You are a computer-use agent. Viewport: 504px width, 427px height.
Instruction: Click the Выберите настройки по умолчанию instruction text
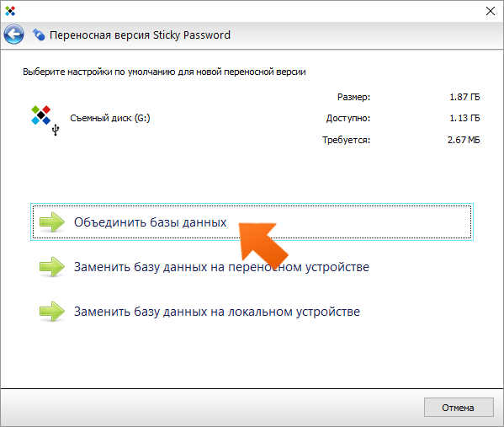pyautogui.click(x=164, y=72)
